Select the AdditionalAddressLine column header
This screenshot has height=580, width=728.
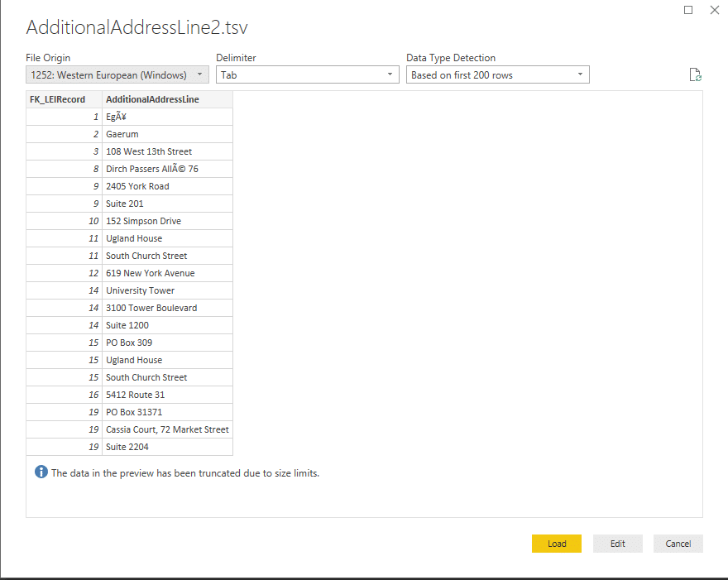167,99
